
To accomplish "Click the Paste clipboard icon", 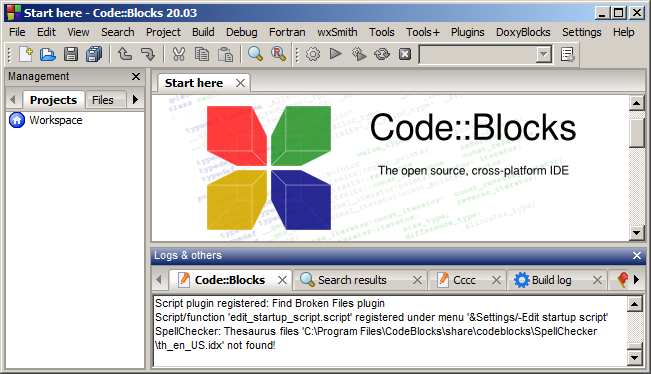I will [x=225, y=54].
